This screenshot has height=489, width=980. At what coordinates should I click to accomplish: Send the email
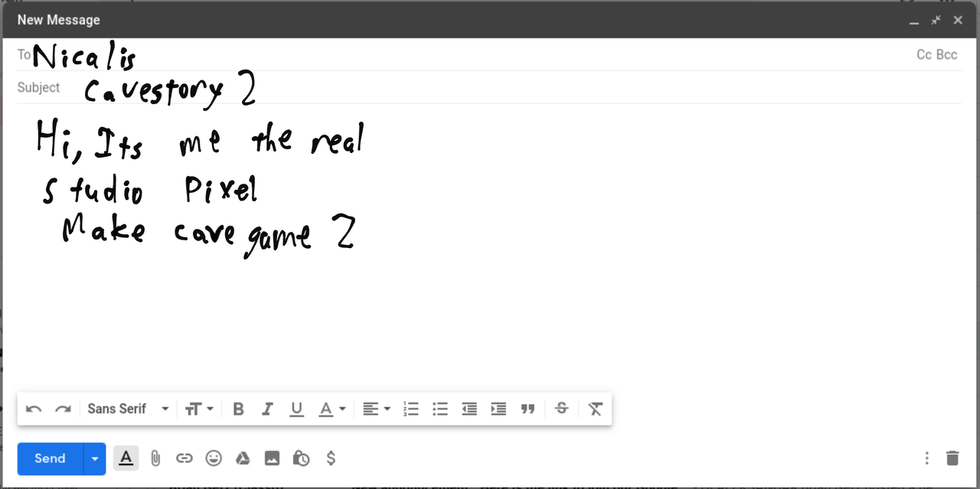coord(51,458)
